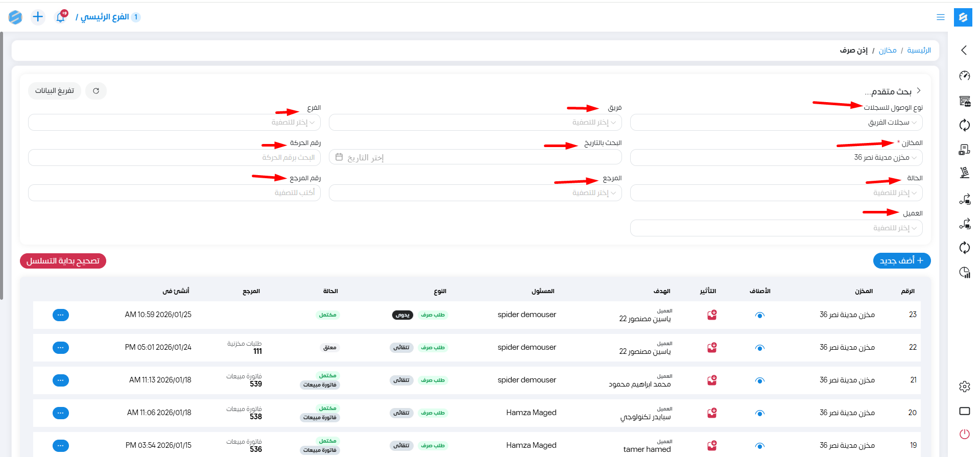Click the plus quick-add icon in header
Screen dimensions: 980x457
point(38,17)
